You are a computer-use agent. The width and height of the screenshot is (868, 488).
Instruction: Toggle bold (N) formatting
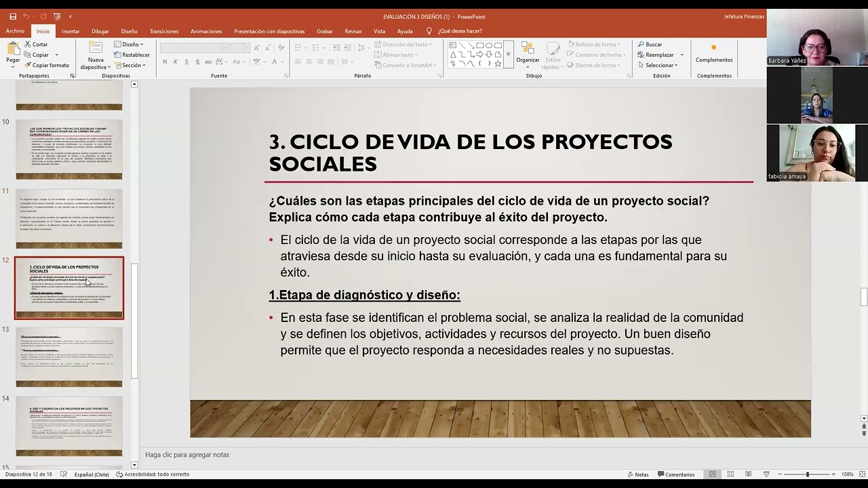(165, 62)
